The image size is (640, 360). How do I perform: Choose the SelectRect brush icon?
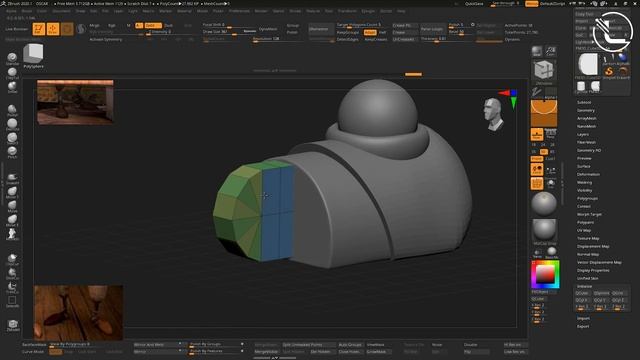click(12, 300)
